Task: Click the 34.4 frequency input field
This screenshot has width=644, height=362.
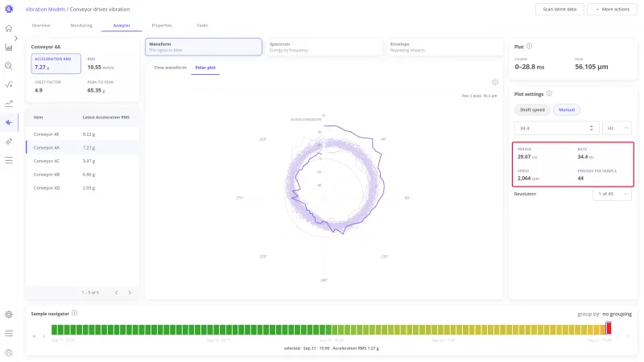Action: coord(556,129)
